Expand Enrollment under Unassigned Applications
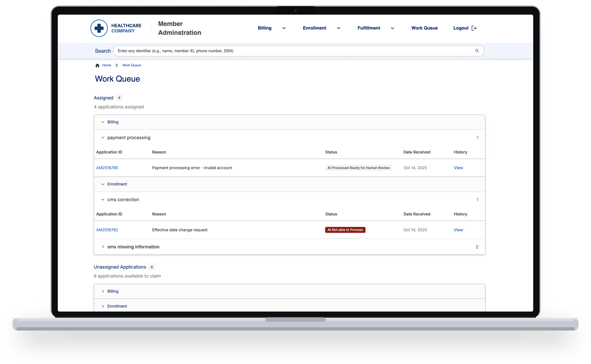591x364 pixels. click(103, 306)
